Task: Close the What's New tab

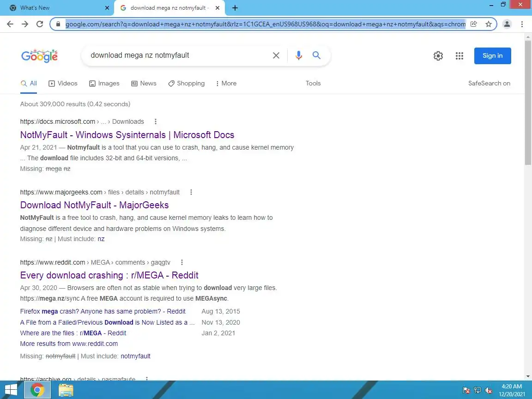Action: [107, 8]
